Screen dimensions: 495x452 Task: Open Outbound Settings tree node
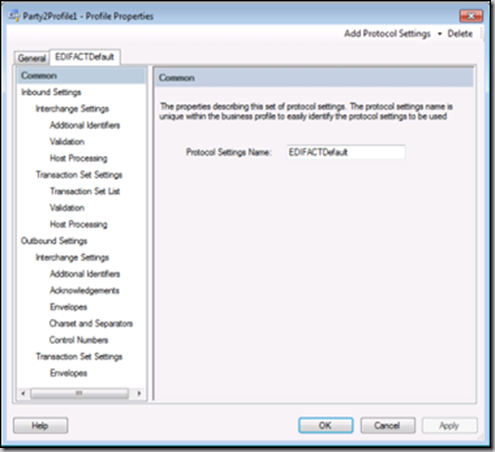(54, 241)
